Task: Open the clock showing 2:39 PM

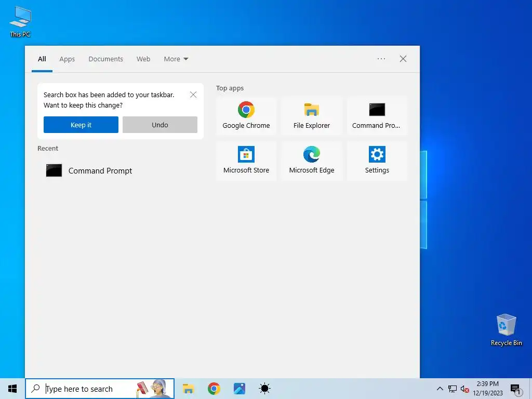Action: click(487, 389)
